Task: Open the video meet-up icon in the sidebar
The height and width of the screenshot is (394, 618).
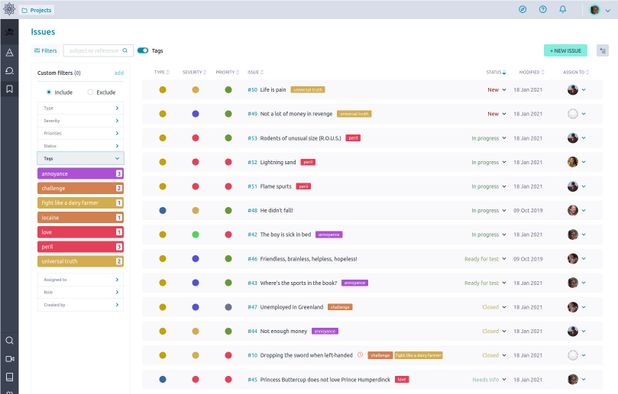Action: 9,359
